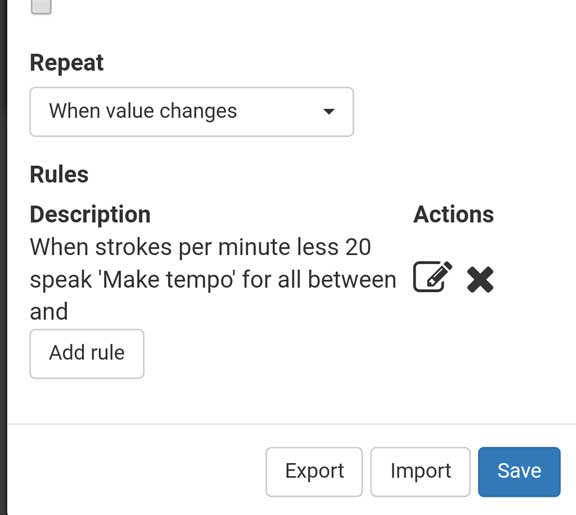The width and height of the screenshot is (576, 515).
Task: Save the rule configuration
Action: pos(519,472)
